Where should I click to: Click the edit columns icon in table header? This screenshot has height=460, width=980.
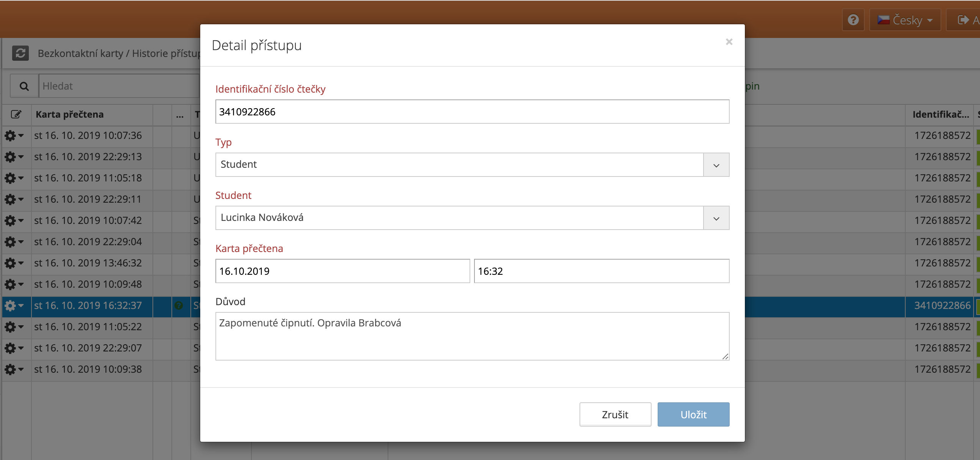(x=16, y=114)
